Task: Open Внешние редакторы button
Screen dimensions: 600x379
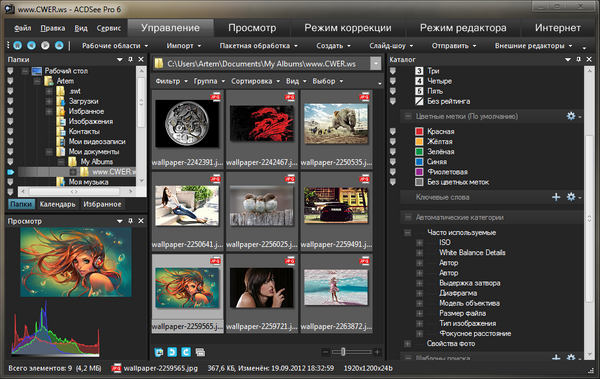Action: pos(533,46)
